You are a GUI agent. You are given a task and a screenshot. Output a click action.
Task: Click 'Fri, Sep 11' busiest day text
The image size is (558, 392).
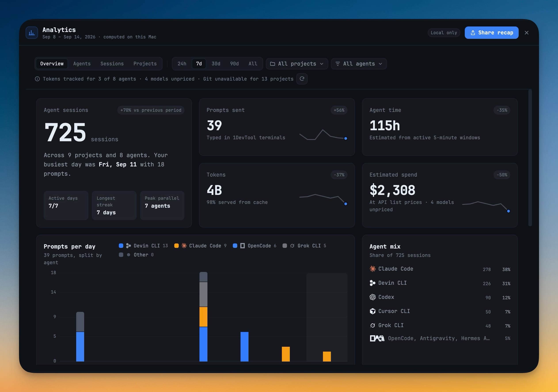point(118,164)
